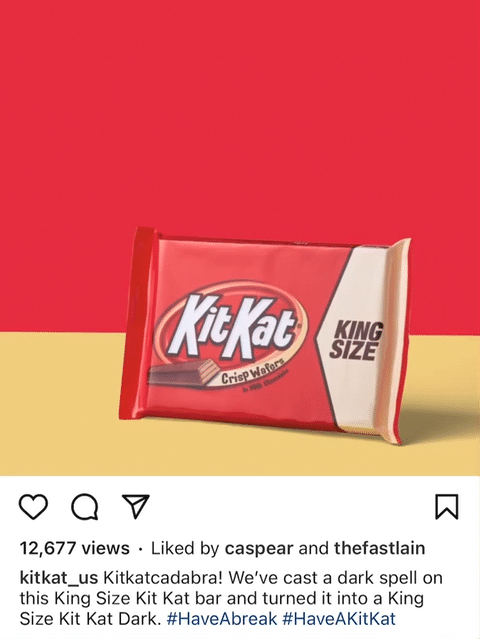
Task: Share the post using the paper plane icon
Action: coord(136,507)
